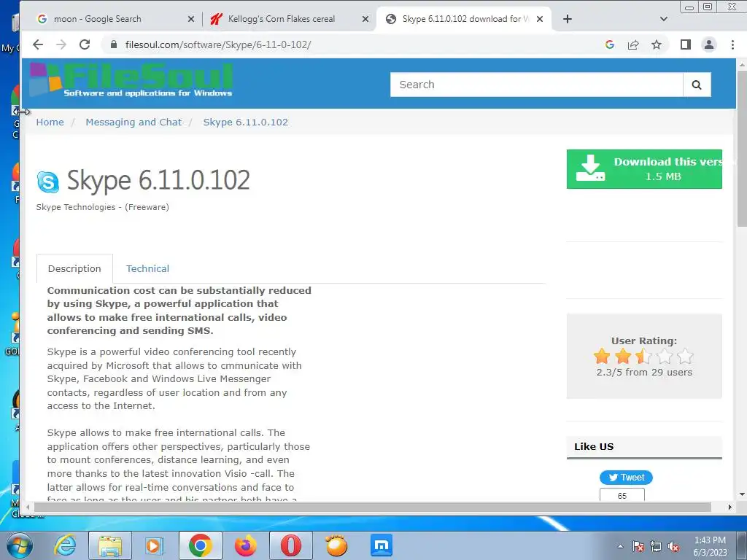Click the FileSoul logo

(x=131, y=80)
